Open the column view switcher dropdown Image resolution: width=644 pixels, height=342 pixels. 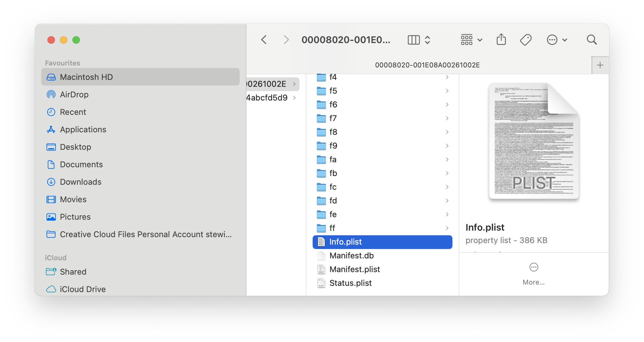click(x=419, y=40)
